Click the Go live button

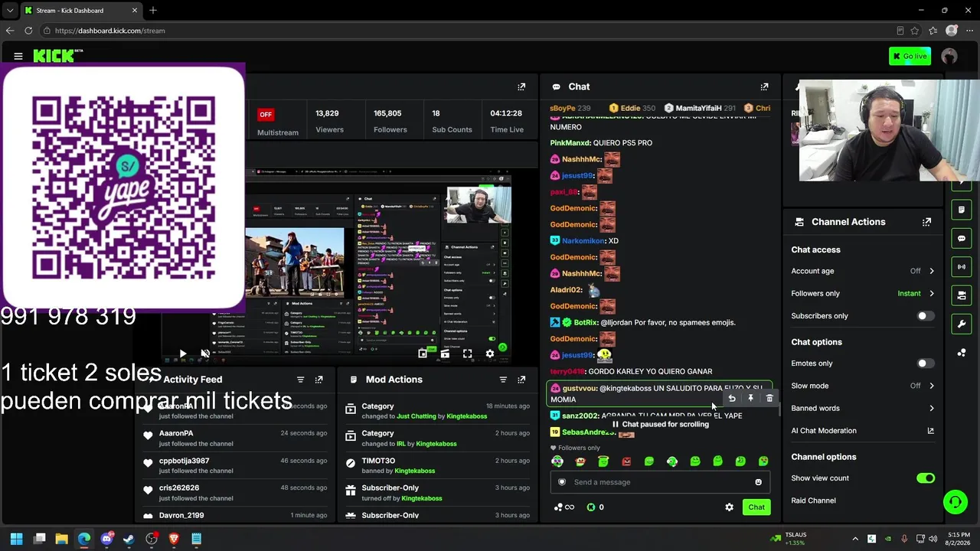[x=910, y=56]
